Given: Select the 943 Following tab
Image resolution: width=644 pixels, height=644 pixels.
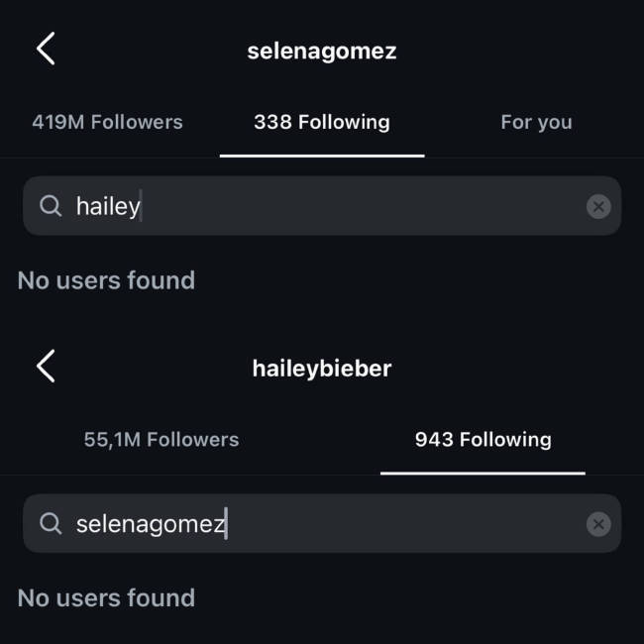Looking at the screenshot, I should tap(483, 439).
